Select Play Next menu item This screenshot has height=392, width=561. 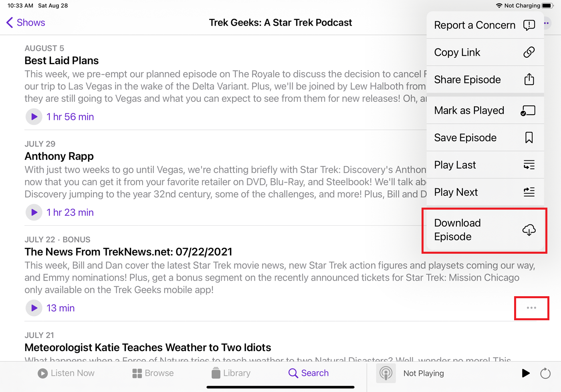pos(485,192)
